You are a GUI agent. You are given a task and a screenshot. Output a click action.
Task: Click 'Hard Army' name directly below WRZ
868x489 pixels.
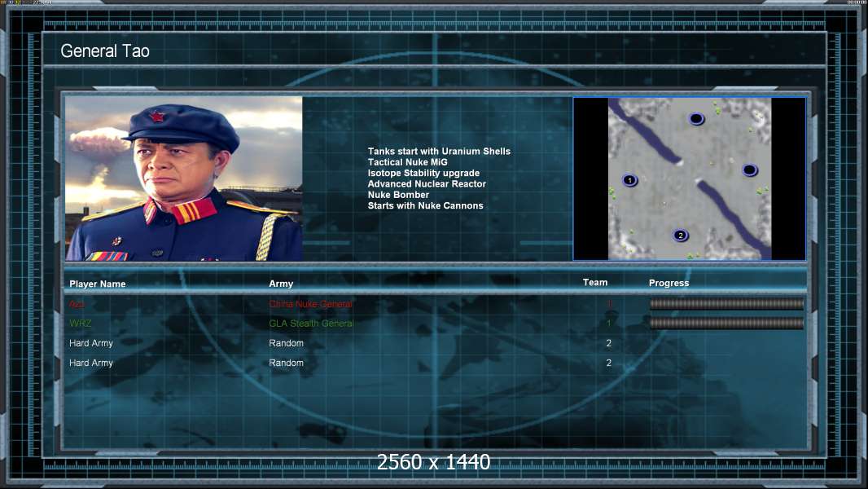tap(90, 343)
